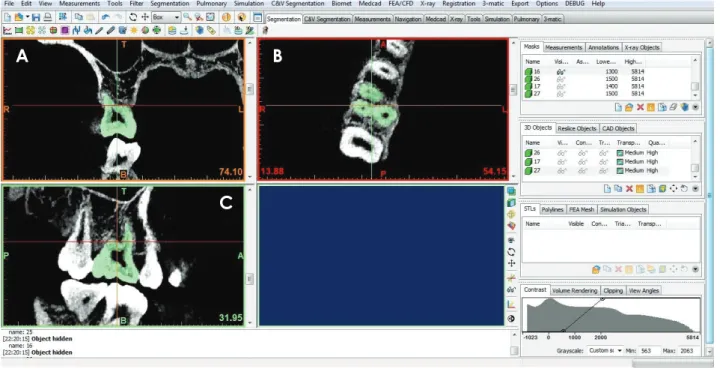
Task: Click the Region growing icon
Action: 30,30
